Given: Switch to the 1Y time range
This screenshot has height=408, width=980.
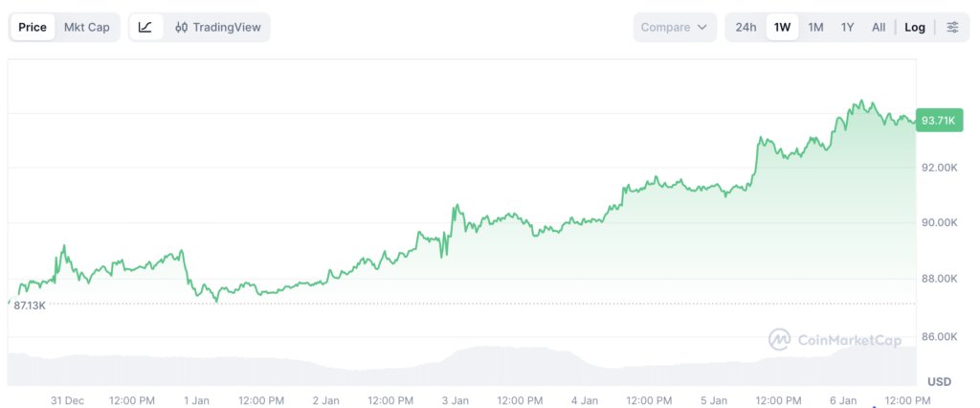Looking at the screenshot, I should click(x=847, y=27).
